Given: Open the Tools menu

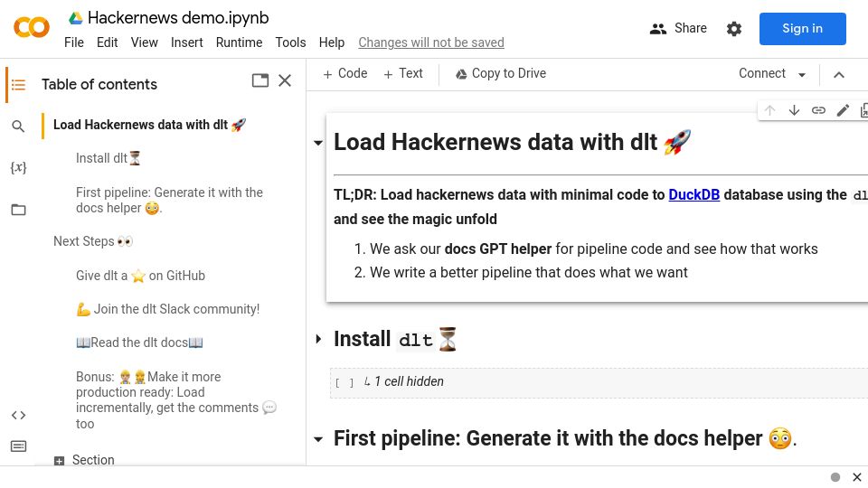Looking at the screenshot, I should pos(290,42).
